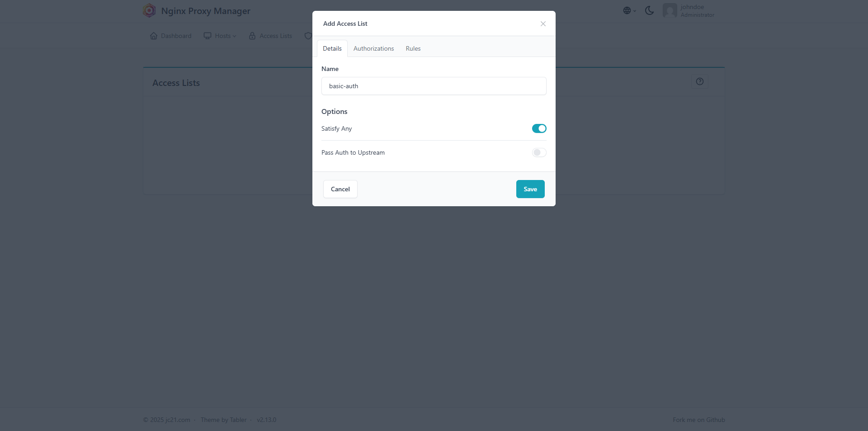Focus the Name input field
Image resolution: width=868 pixels, height=431 pixels.
click(434, 86)
